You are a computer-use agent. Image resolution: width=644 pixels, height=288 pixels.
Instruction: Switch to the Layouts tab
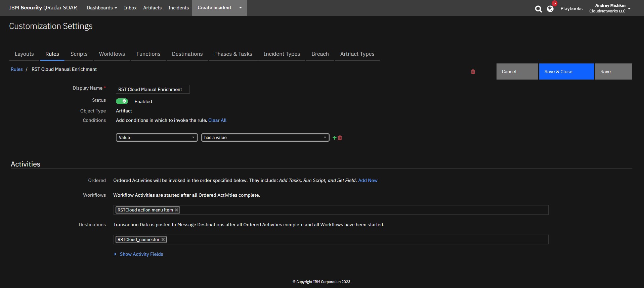coord(24,54)
